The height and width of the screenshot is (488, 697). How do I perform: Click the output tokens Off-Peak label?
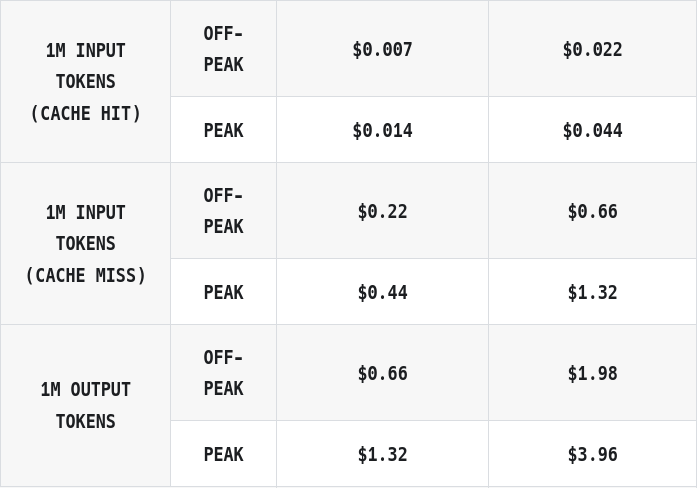[x=224, y=373]
